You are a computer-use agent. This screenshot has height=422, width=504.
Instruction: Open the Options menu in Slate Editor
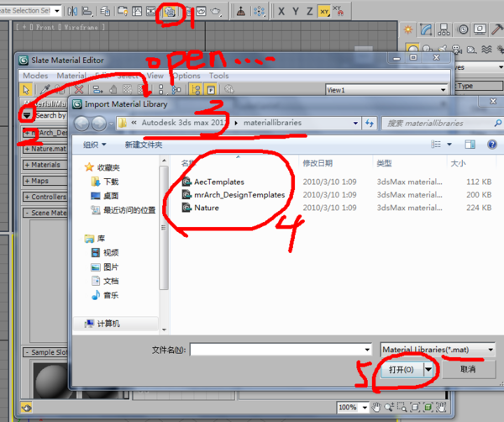click(186, 76)
